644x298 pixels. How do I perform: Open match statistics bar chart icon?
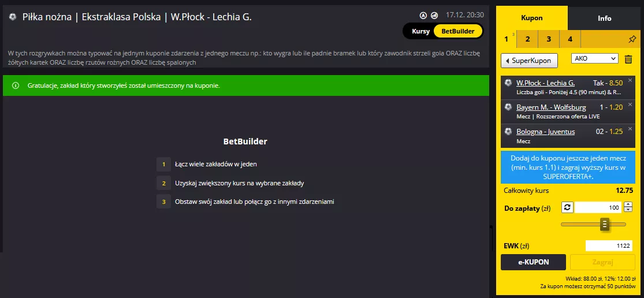[x=434, y=16]
